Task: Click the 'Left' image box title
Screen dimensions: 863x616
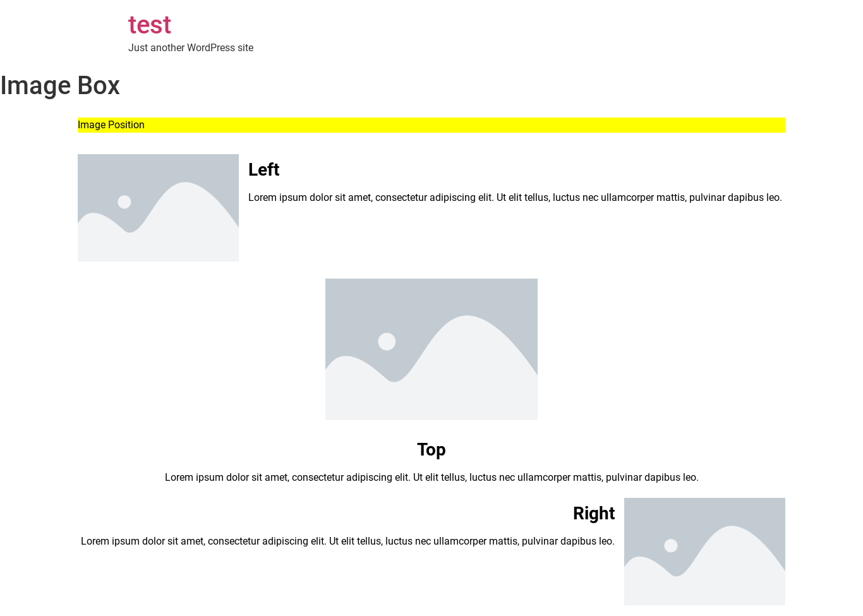Action: (263, 170)
